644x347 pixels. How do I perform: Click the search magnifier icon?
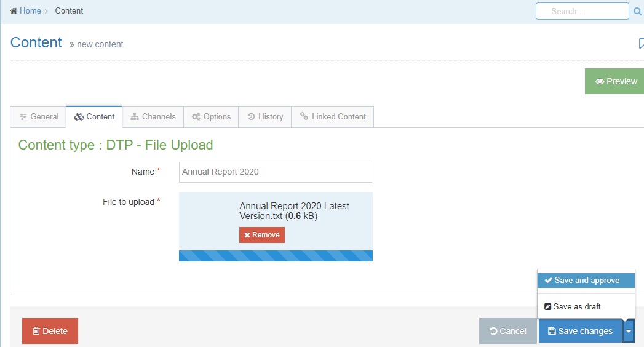coord(638,11)
